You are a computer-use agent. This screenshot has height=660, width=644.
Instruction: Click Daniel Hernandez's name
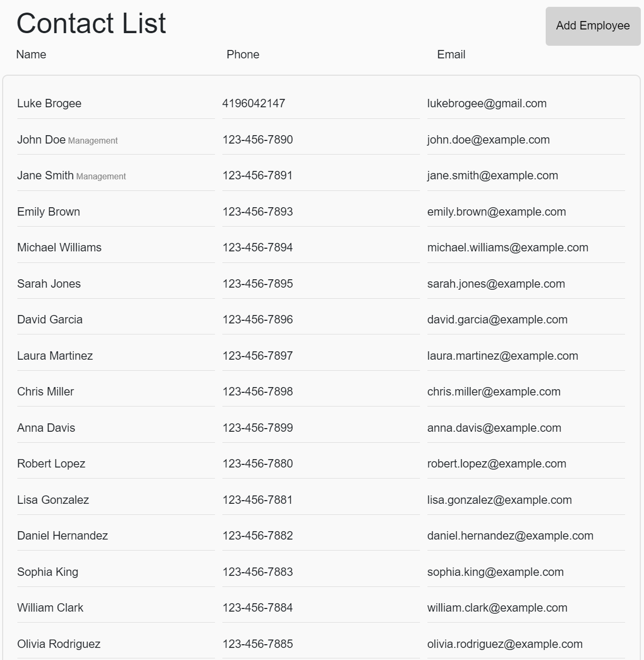[62, 536]
